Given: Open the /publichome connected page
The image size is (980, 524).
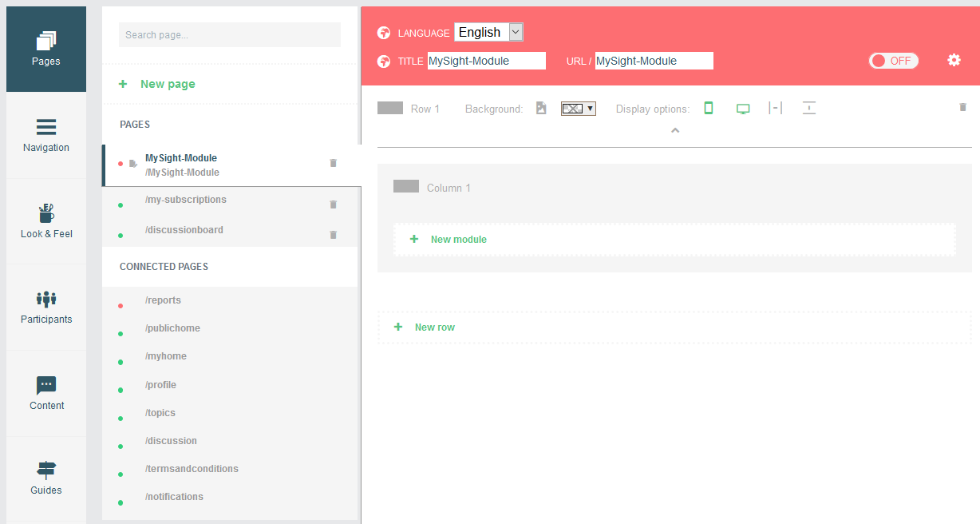Looking at the screenshot, I should click(x=172, y=328).
